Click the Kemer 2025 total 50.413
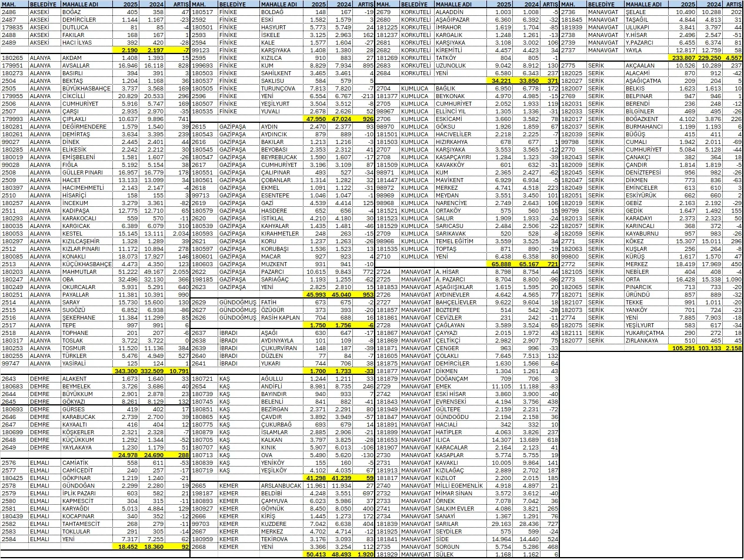 tap(316, 554)
